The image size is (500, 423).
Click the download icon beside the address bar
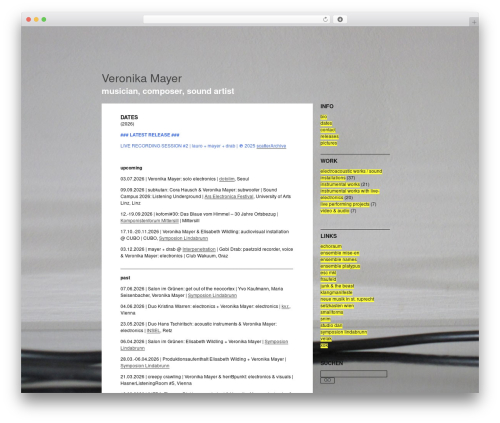(x=340, y=20)
